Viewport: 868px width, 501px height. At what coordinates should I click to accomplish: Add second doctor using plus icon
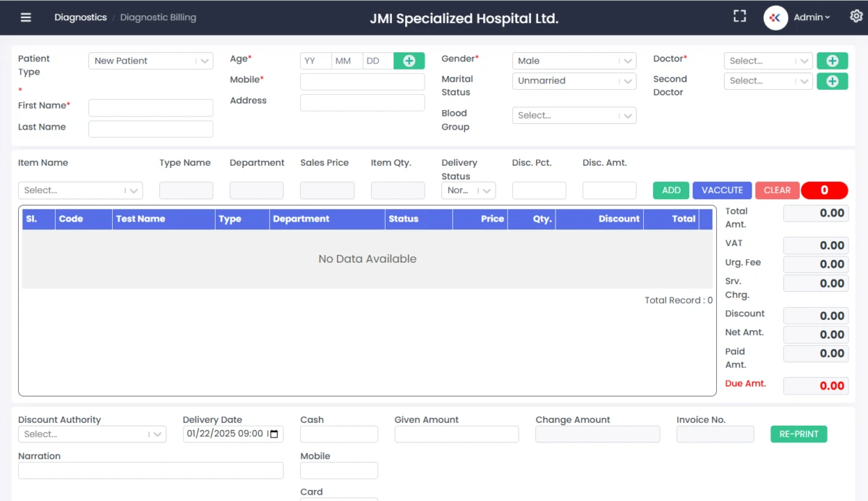click(832, 81)
